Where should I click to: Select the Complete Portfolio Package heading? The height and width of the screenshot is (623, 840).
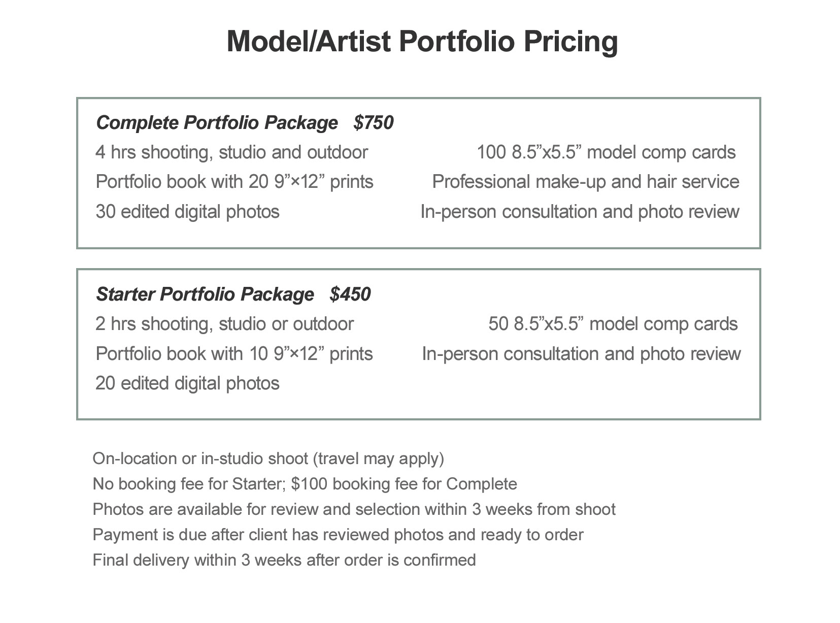[x=217, y=122]
